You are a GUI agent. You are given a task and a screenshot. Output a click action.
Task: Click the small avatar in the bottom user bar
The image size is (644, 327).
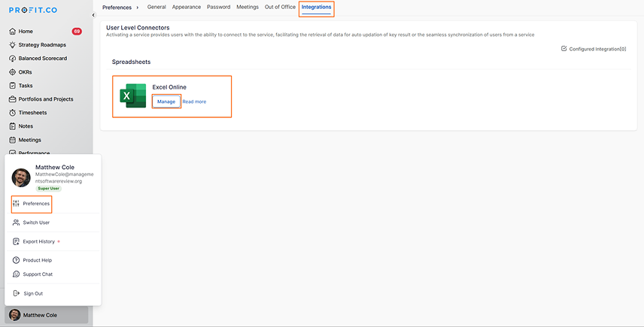[x=15, y=315]
